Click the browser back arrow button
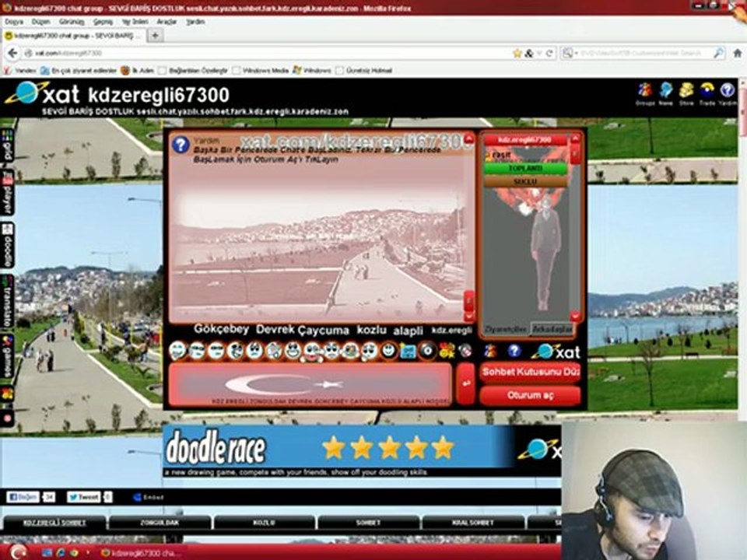747x560 pixels. [x=12, y=54]
